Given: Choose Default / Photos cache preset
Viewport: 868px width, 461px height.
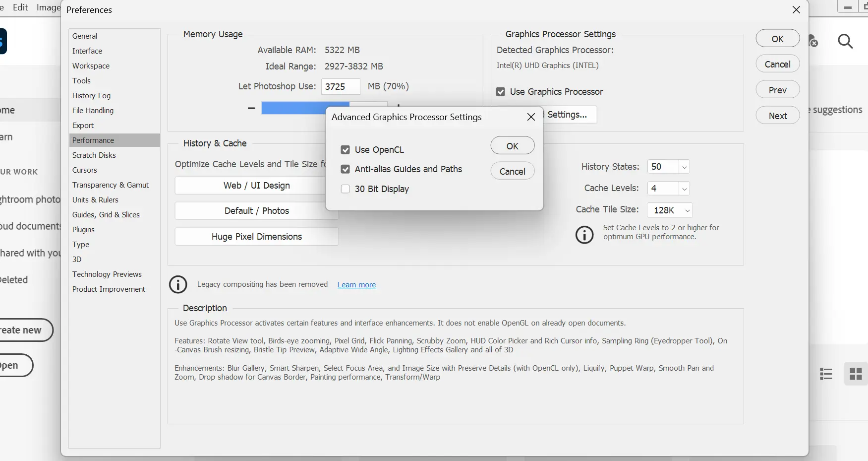Looking at the screenshot, I should pos(256,211).
